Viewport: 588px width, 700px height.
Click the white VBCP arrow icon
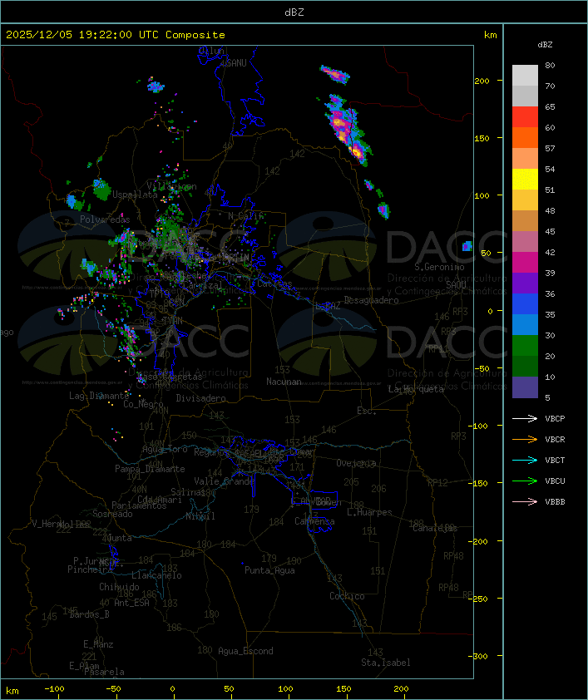click(x=525, y=418)
